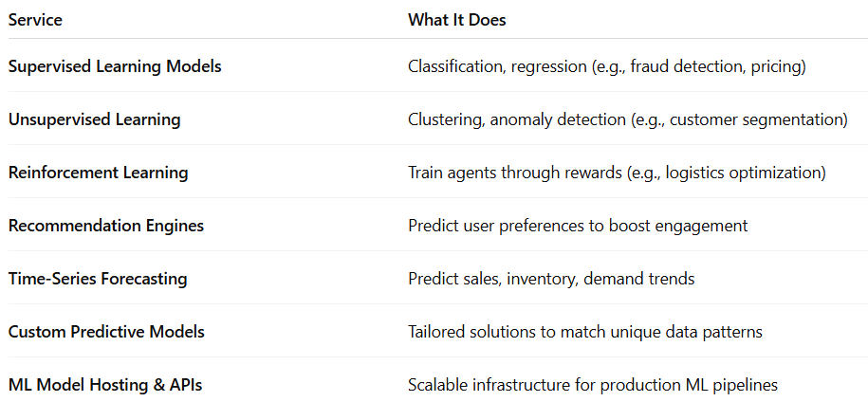The image size is (868, 420).
Task: Select the "ML Model Hosting & APIs" service name
Action: pyautogui.click(x=105, y=385)
